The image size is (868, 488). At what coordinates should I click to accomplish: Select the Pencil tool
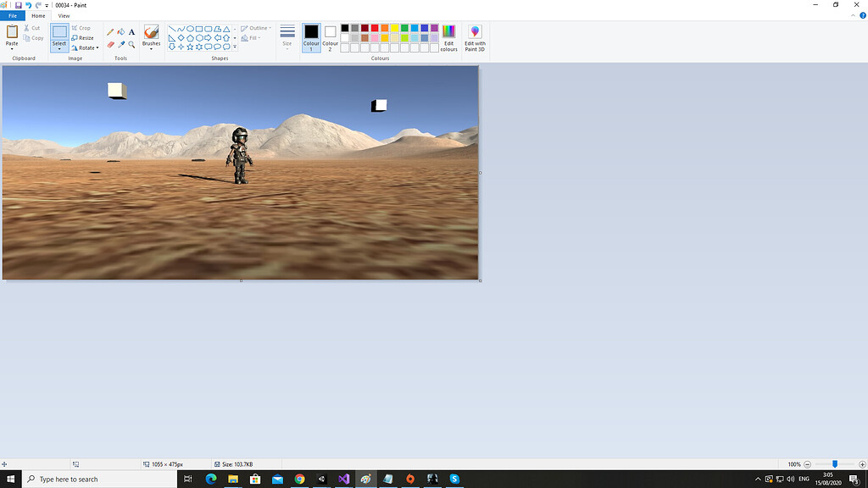(108, 31)
